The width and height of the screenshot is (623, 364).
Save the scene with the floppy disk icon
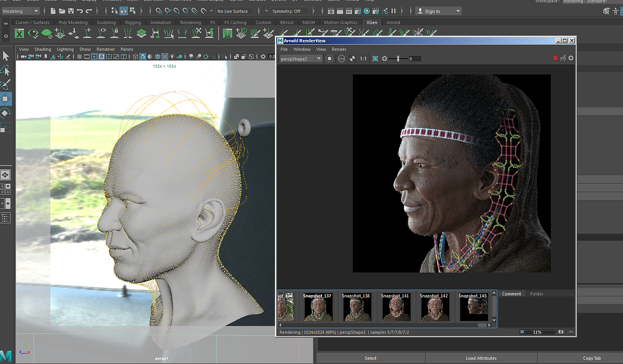(x=71, y=11)
